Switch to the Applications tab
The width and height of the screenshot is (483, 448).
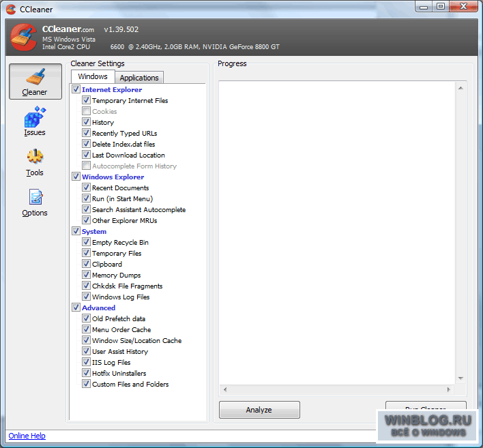pyautogui.click(x=139, y=78)
